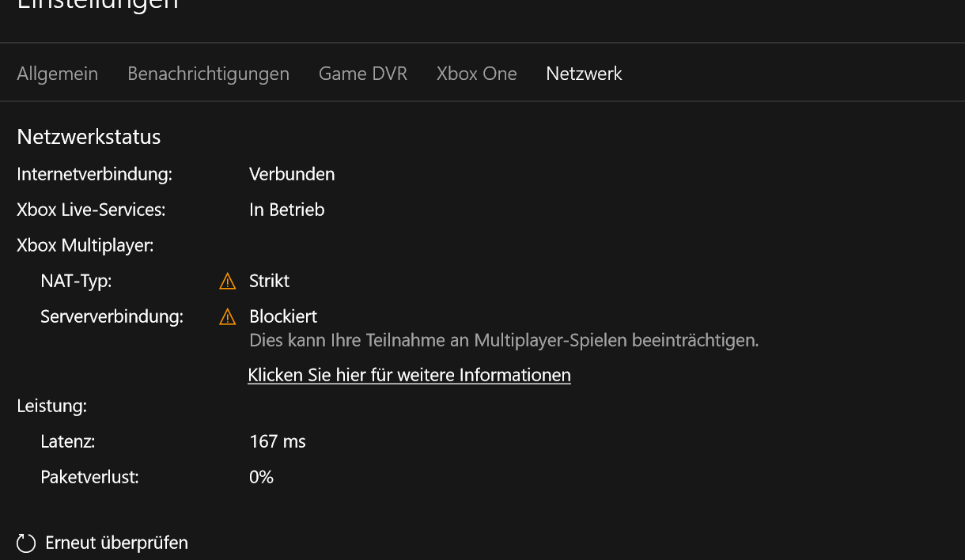Click the 'Verbunden' internet connection status
965x560 pixels.
click(292, 174)
